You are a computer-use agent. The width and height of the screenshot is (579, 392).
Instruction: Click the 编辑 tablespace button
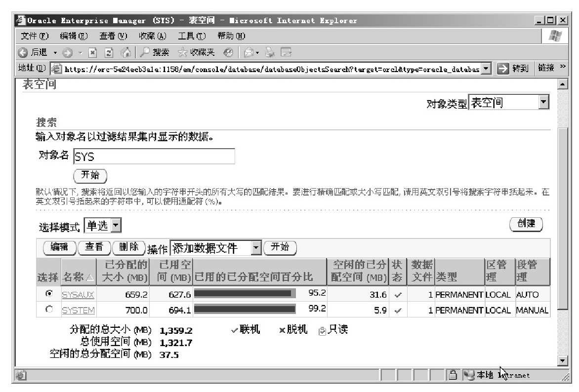pos(59,248)
